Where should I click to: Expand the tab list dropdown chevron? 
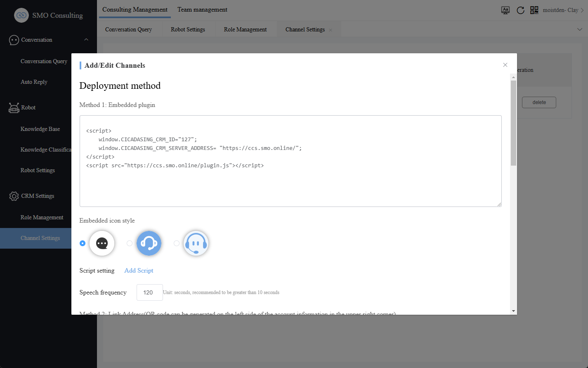tap(580, 29)
